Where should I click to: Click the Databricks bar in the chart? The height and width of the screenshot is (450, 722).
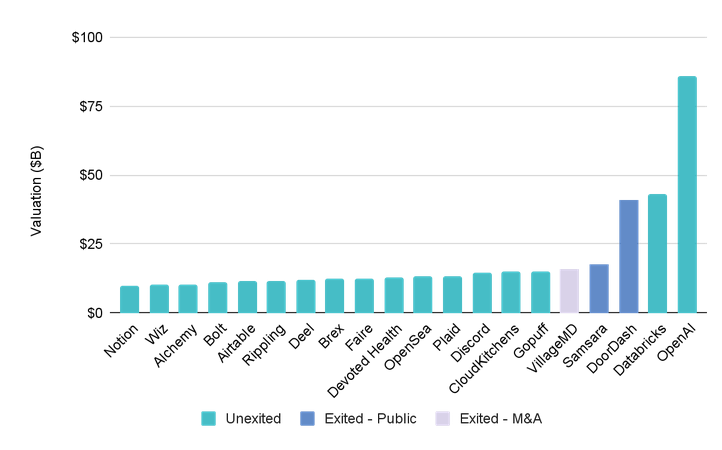(657, 253)
